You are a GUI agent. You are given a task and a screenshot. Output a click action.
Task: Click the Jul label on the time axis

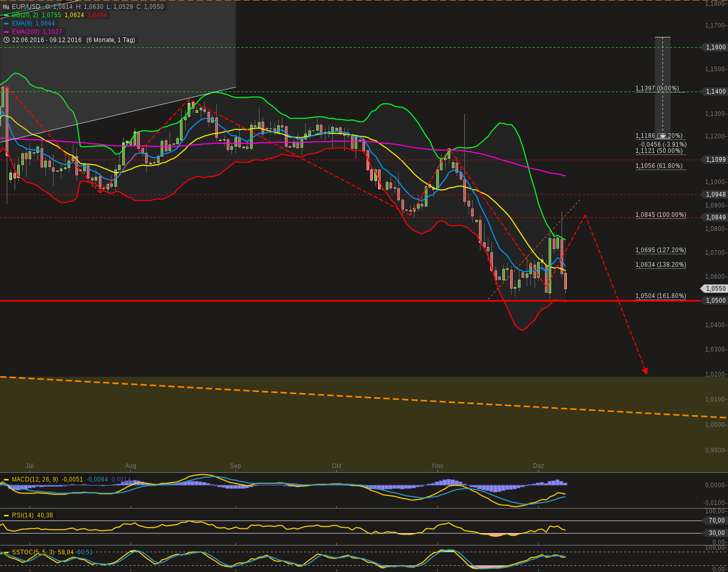pyautogui.click(x=30, y=466)
